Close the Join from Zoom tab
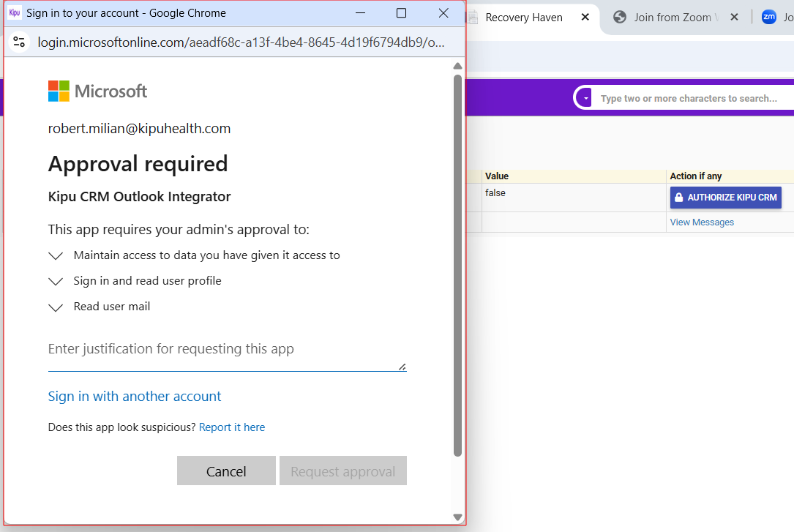This screenshot has height=532, width=794. (734, 17)
